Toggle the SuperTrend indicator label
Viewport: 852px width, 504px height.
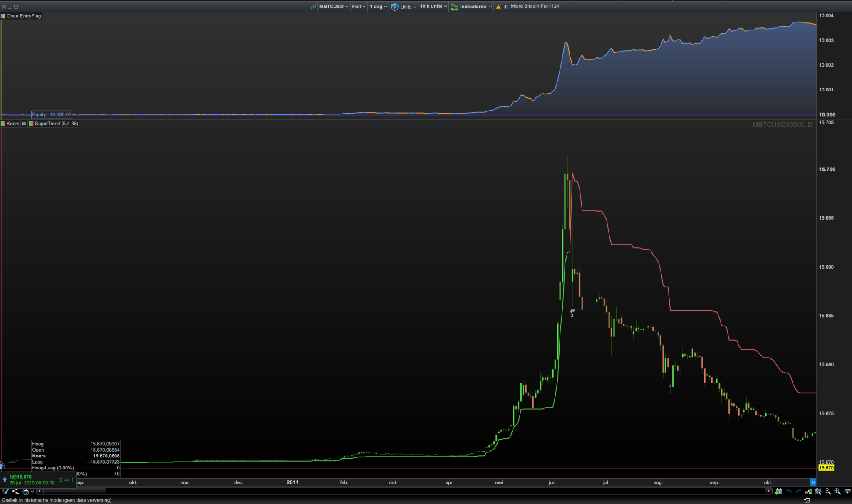coord(56,124)
